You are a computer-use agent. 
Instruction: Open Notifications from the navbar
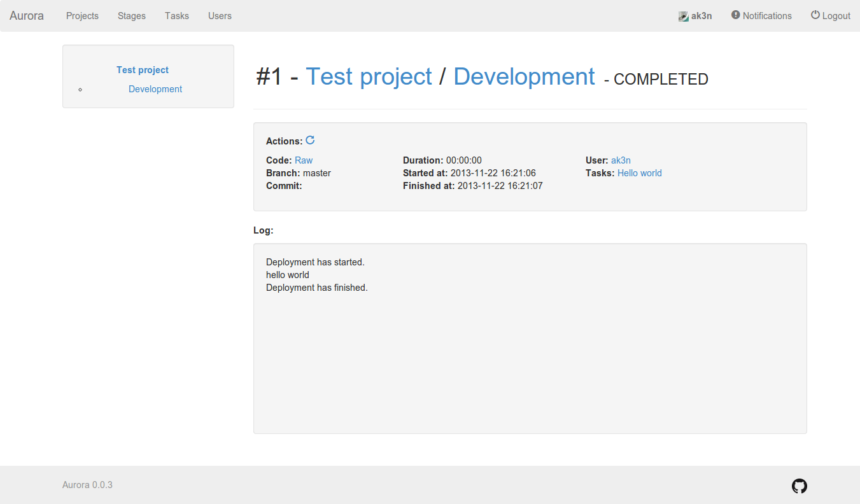767,16
